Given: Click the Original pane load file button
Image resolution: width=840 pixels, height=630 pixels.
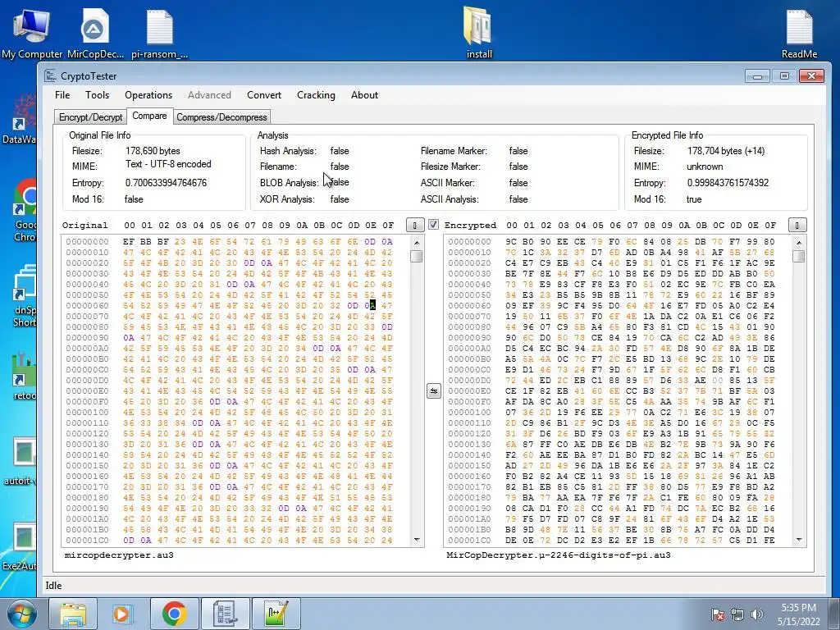Looking at the screenshot, I should [414, 225].
